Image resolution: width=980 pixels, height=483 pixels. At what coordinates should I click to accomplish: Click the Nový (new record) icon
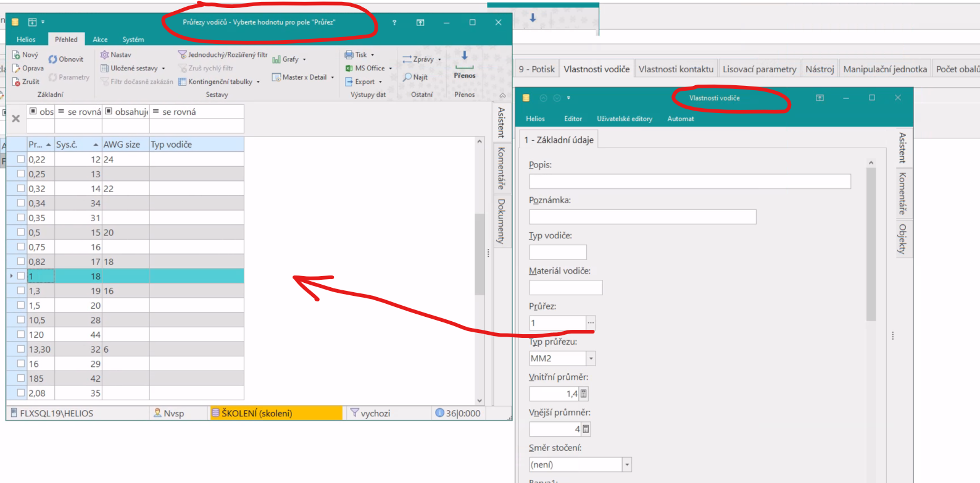17,55
